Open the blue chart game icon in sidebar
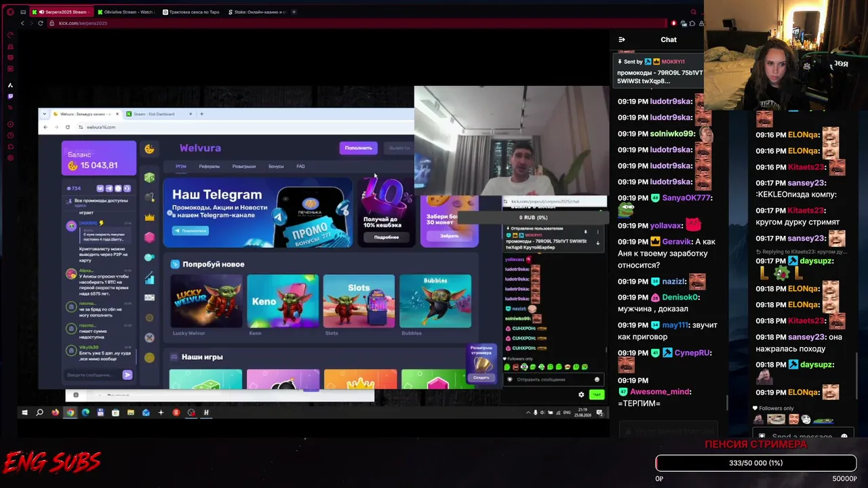Viewport: 868px width, 488px height. pyautogui.click(x=149, y=278)
